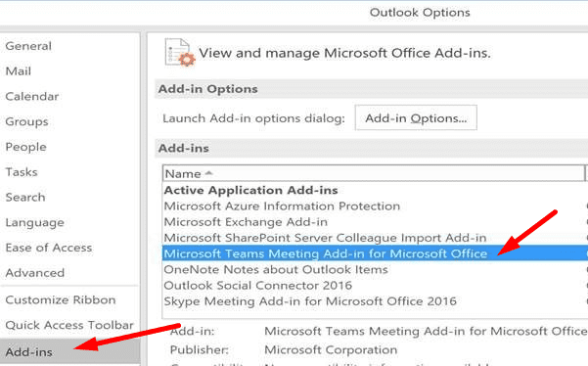Open the People options category
This screenshot has height=366, width=588.
25,147
